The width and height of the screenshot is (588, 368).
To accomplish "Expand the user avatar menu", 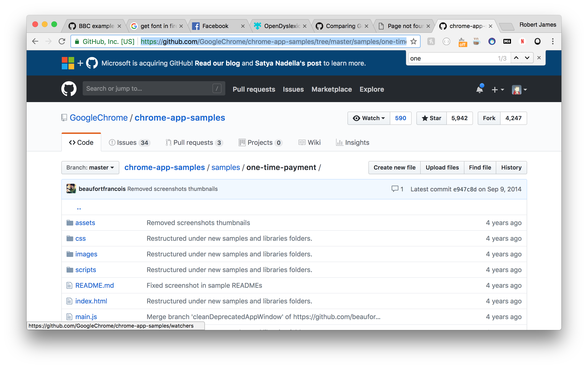I will click(x=519, y=90).
